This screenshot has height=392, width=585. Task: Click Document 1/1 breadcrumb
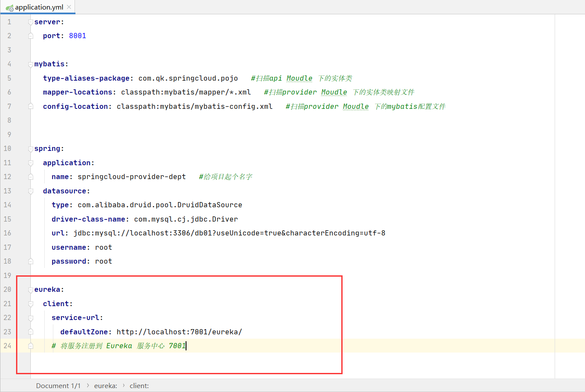(x=58, y=385)
